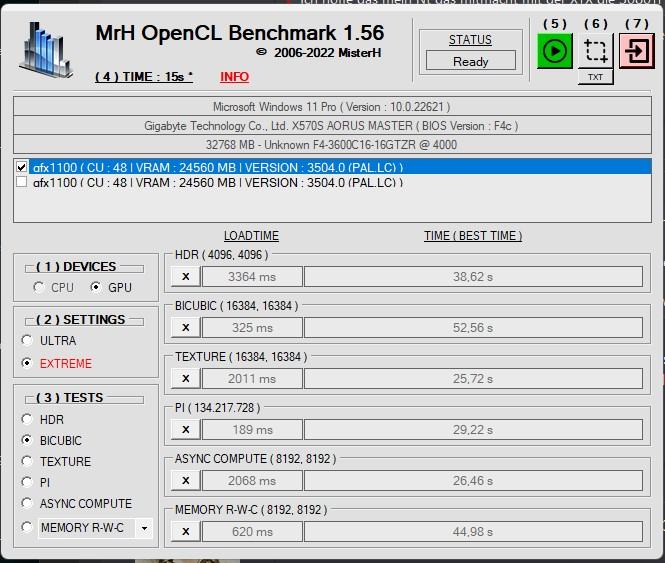Click the HDR loadtime field 3364 ms
This screenshot has height=563, width=665.
pos(252,277)
